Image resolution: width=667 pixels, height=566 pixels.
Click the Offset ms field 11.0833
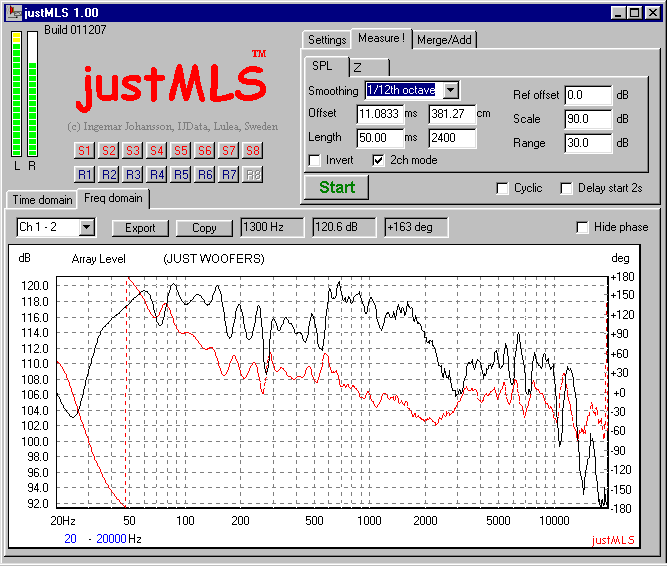[x=380, y=114]
